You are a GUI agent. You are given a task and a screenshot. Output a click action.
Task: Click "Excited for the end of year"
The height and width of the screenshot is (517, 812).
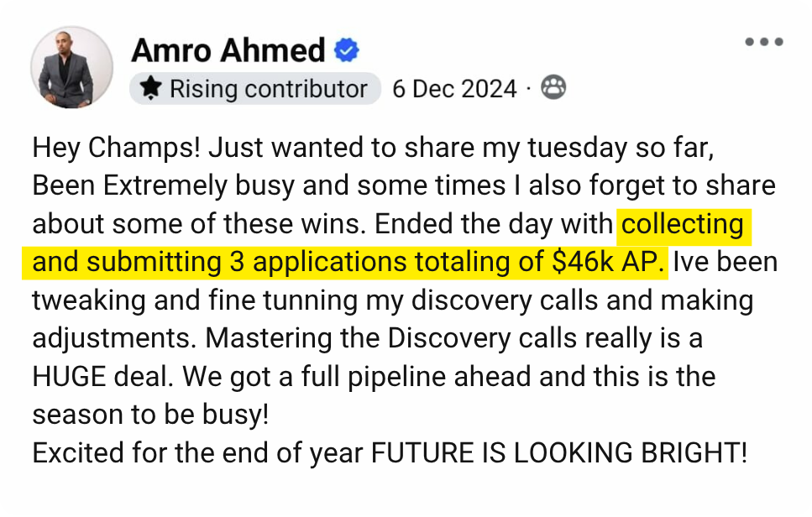click(198, 453)
